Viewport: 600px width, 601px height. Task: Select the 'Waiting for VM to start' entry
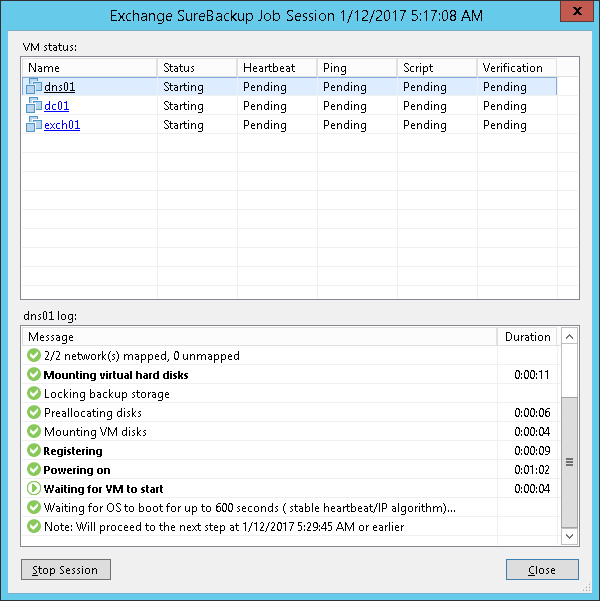click(x=289, y=489)
